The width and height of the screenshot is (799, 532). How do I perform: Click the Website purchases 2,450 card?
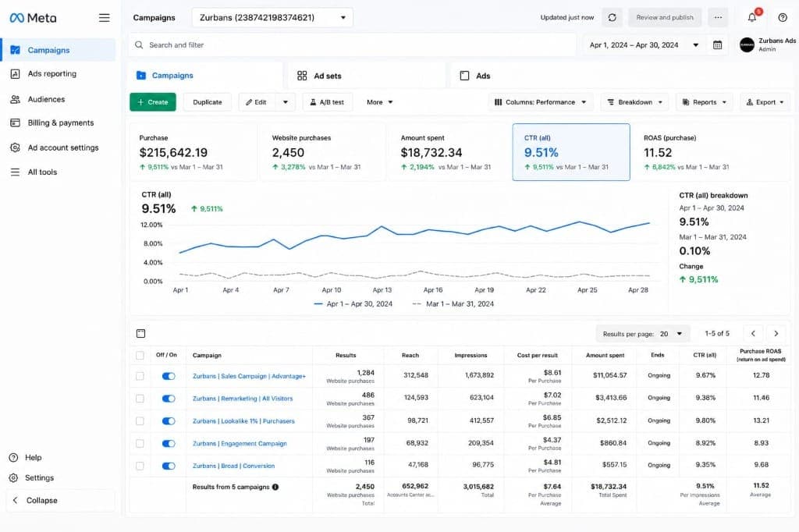323,152
